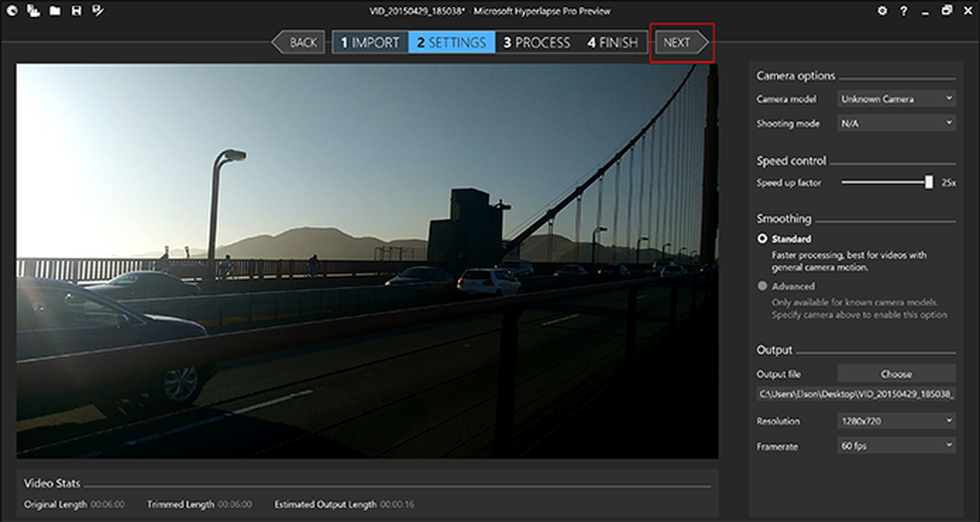Click the Original Length 00:06:00 value

pos(108,504)
